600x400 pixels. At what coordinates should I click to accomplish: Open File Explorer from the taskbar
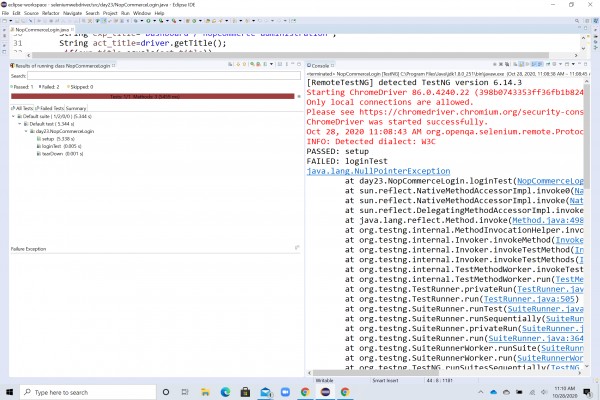[x=205, y=392]
